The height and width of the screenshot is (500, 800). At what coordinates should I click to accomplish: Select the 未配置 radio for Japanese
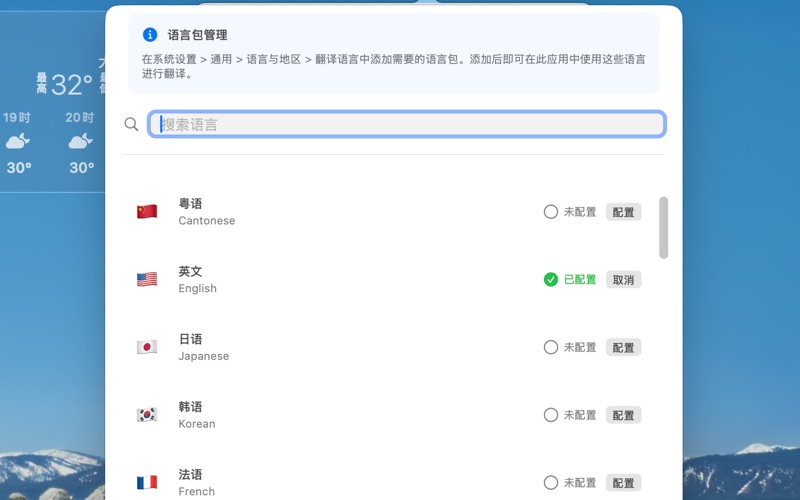(x=551, y=347)
